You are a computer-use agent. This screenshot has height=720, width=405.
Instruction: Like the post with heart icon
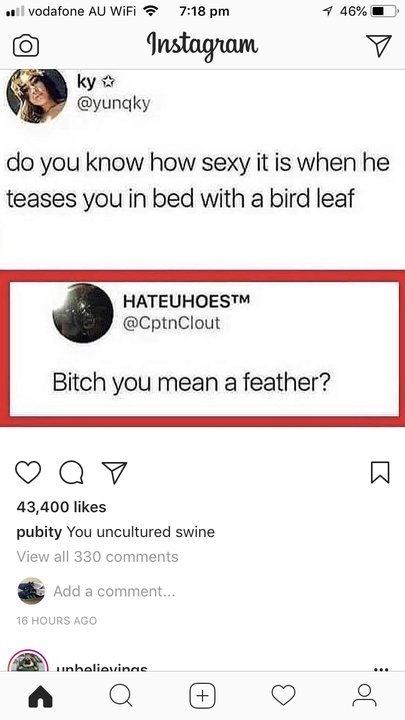pos(28,472)
